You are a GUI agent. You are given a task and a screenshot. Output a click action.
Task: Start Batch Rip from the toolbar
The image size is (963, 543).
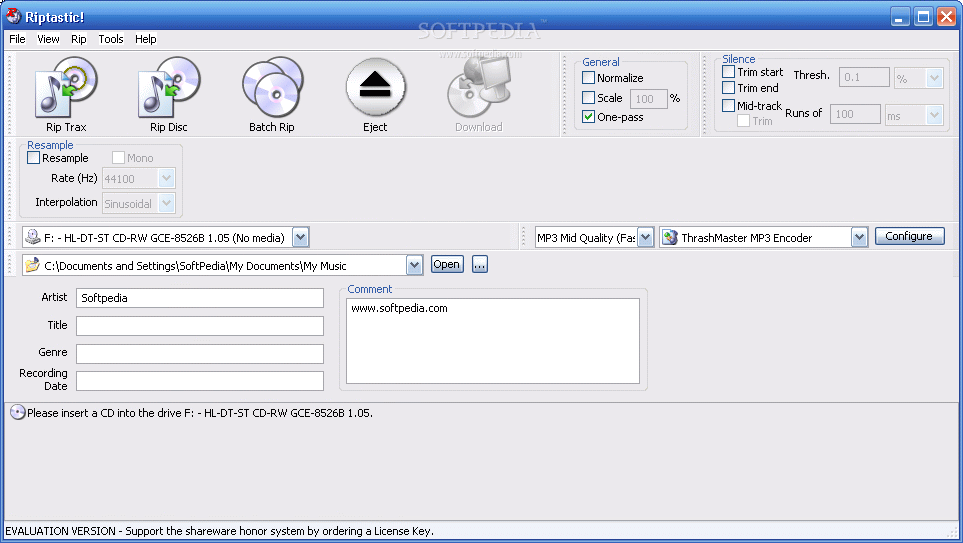click(272, 87)
